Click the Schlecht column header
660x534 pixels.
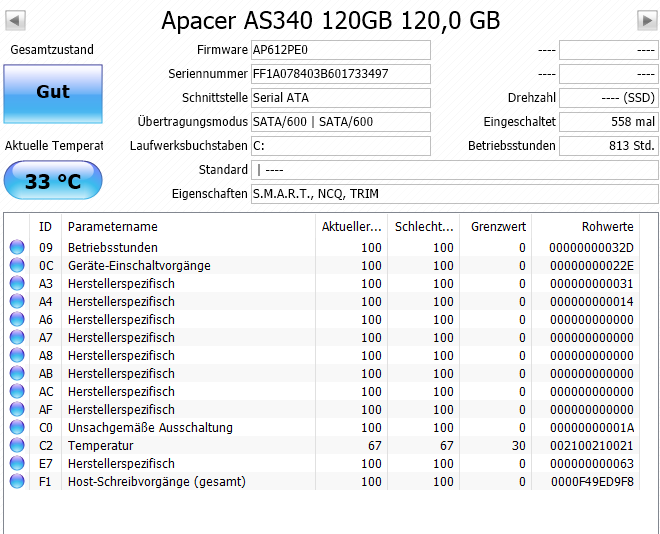423,226
